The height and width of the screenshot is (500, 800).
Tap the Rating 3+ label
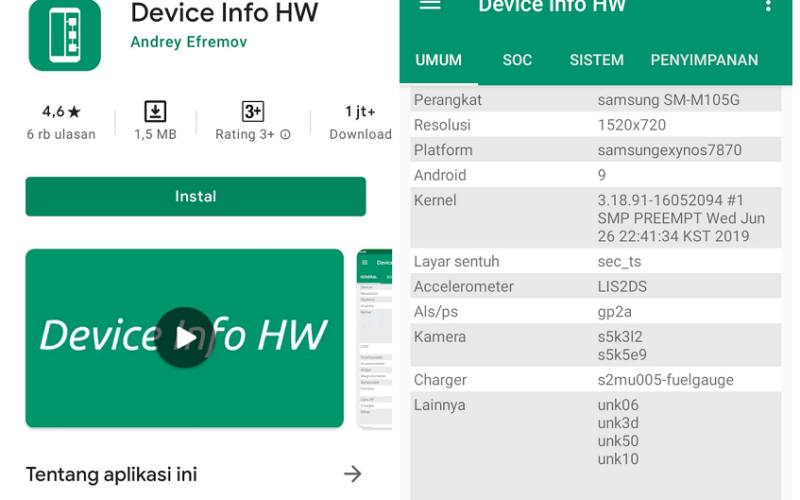point(245,135)
